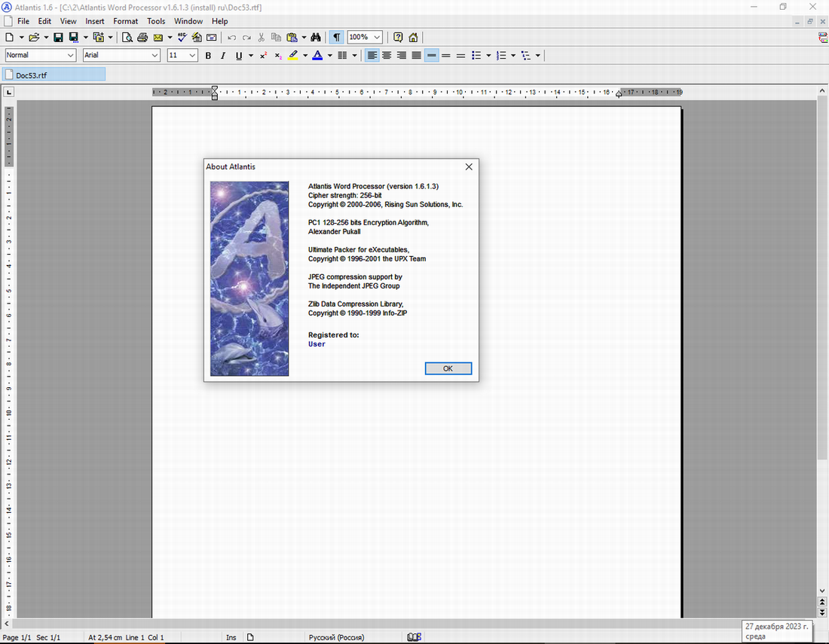Run spell check with the ABC checkmark icon

coord(182,38)
